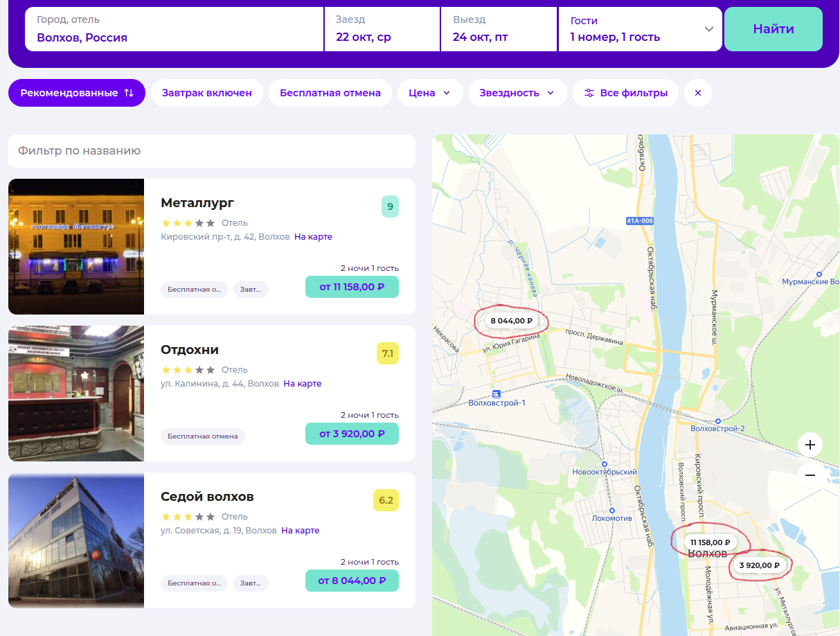Click the Фильтр по названию input field
The image size is (840, 636).
tap(211, 151)
